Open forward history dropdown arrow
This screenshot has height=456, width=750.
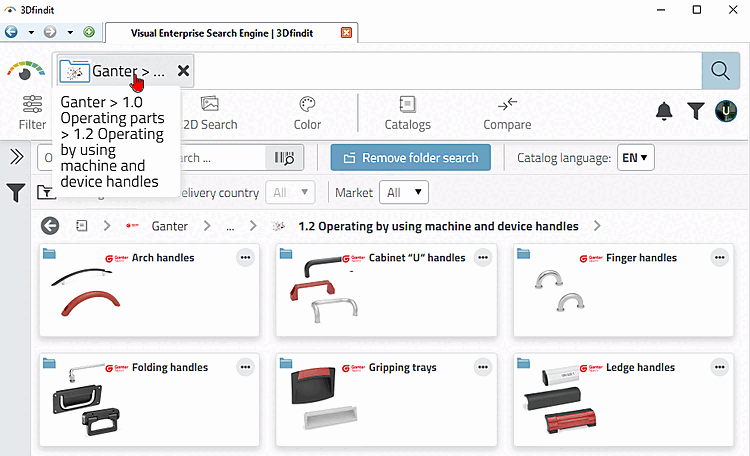tap(70, 33)
